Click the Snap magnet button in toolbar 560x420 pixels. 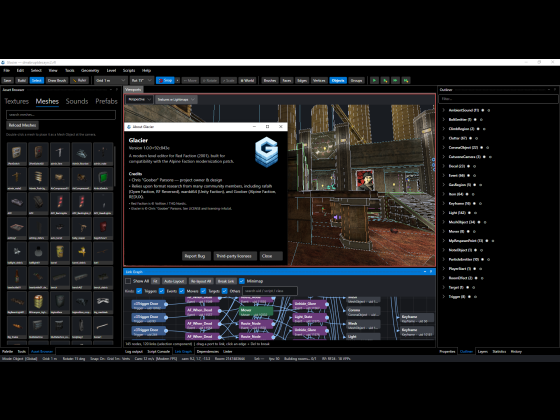click(x=165, y=80)
